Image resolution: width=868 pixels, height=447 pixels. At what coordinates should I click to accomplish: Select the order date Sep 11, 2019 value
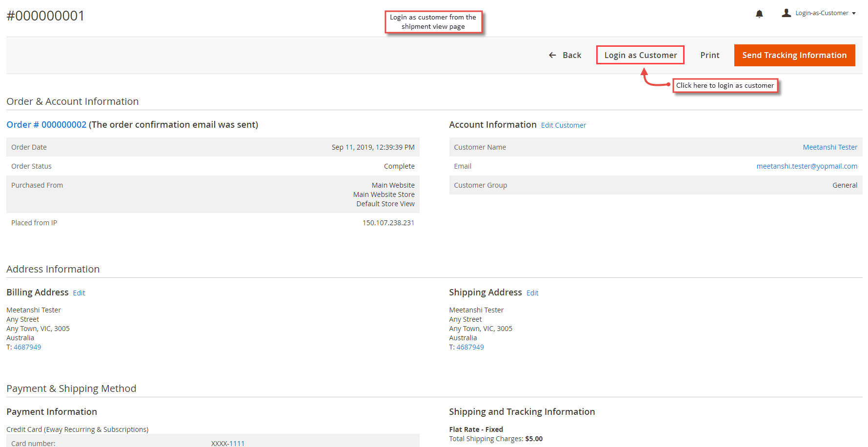373,147
